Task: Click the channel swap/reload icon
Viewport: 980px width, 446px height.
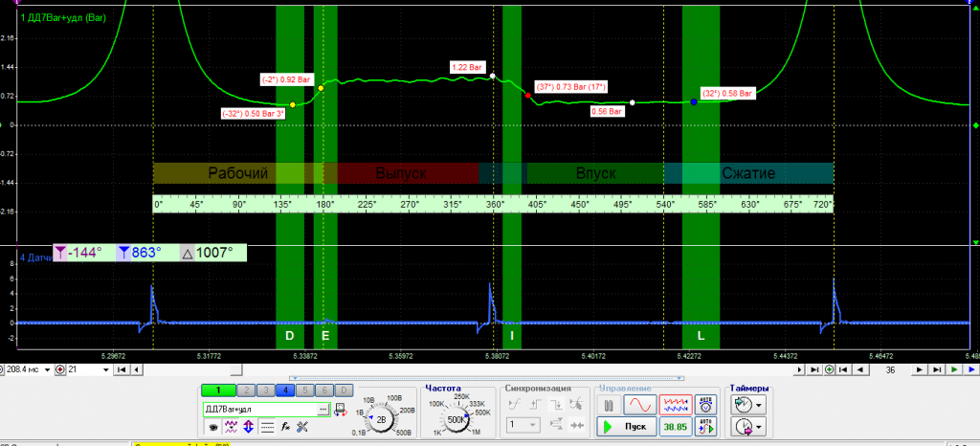Action: [341, 410]
